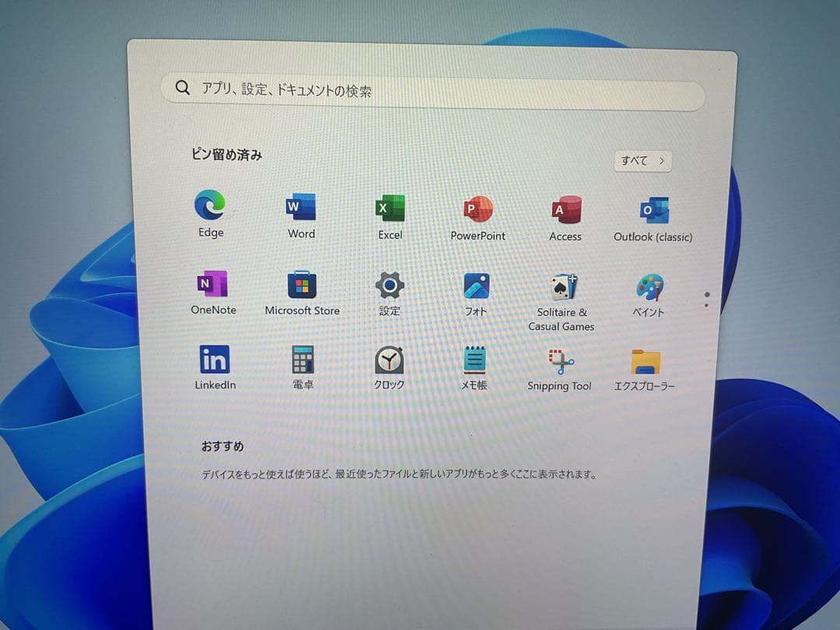Screen dimensions: 840x630
Task: Launch the クロック clock app
Action: click(389, 360)
